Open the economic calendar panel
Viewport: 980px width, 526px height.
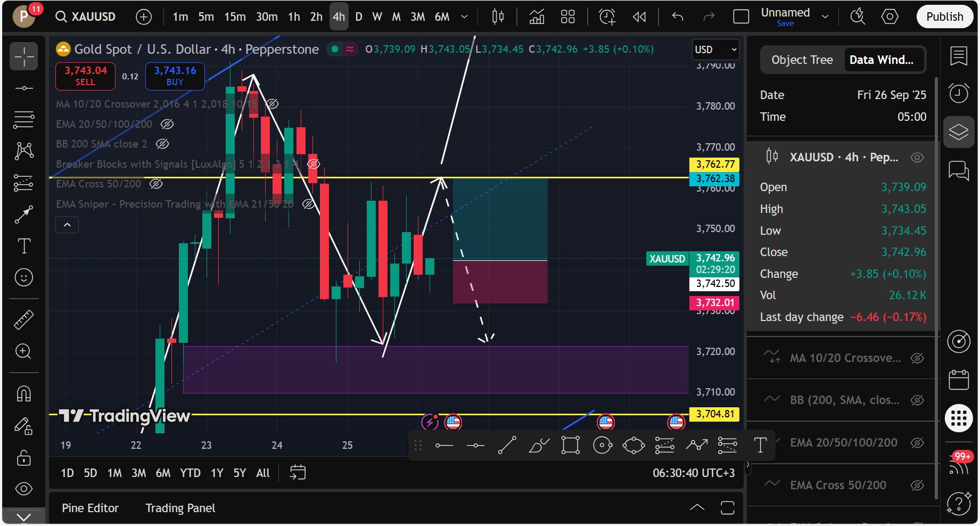pyautogui.click(x=959, y=380)
